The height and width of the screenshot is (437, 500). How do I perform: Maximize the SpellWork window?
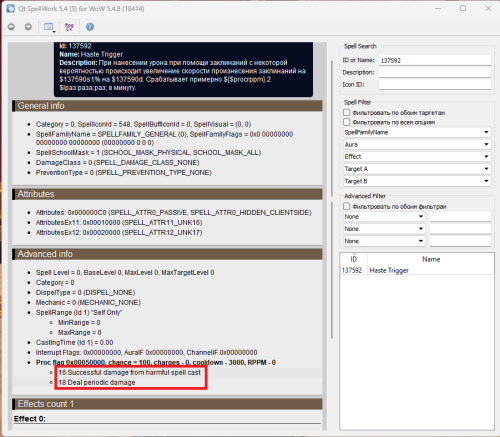tap(463, 8)
